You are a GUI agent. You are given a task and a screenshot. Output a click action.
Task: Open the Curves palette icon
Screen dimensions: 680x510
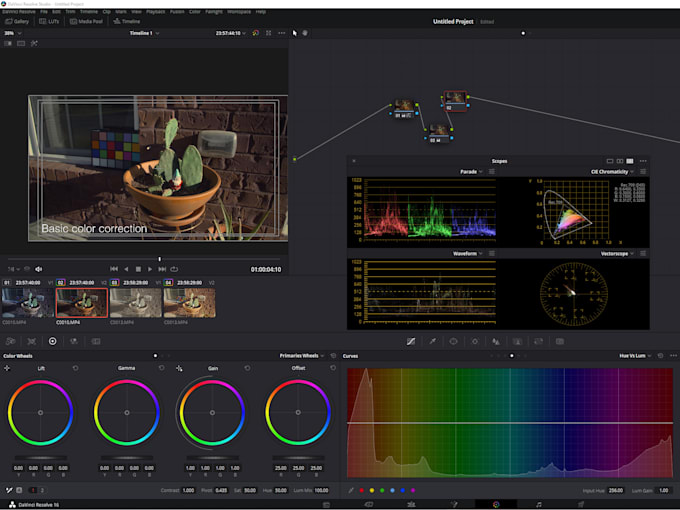[x=411, y=341]
